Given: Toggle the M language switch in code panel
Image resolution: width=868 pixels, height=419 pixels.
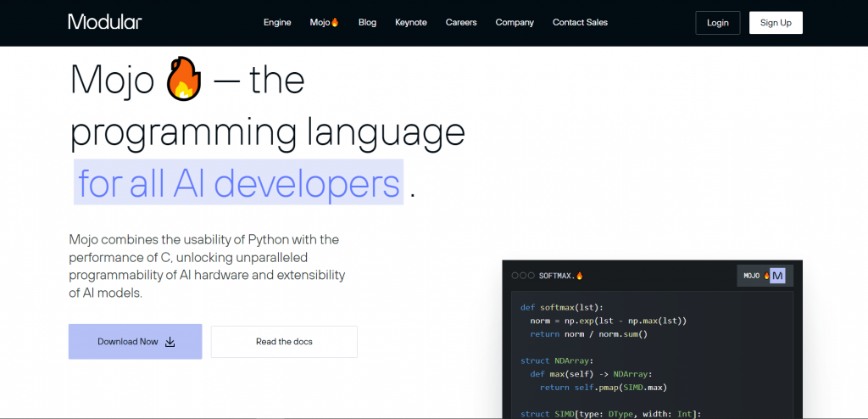Looking at the screenshot, I should coord(778,276).
